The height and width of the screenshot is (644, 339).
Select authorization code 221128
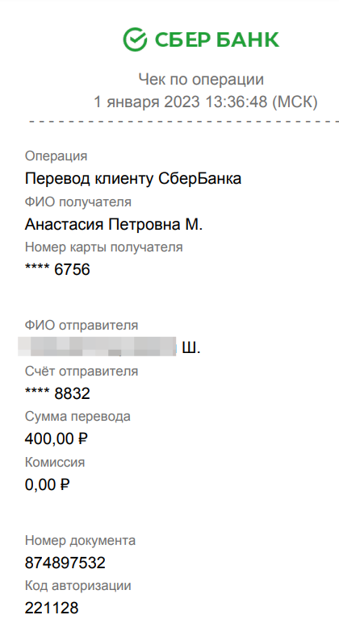tap(52, 608)
